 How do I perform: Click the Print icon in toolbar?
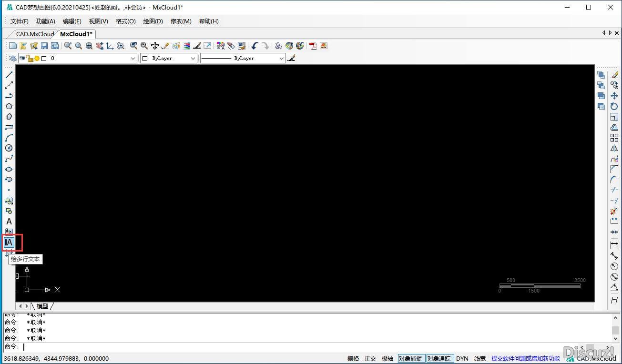(x=278, y=46)
